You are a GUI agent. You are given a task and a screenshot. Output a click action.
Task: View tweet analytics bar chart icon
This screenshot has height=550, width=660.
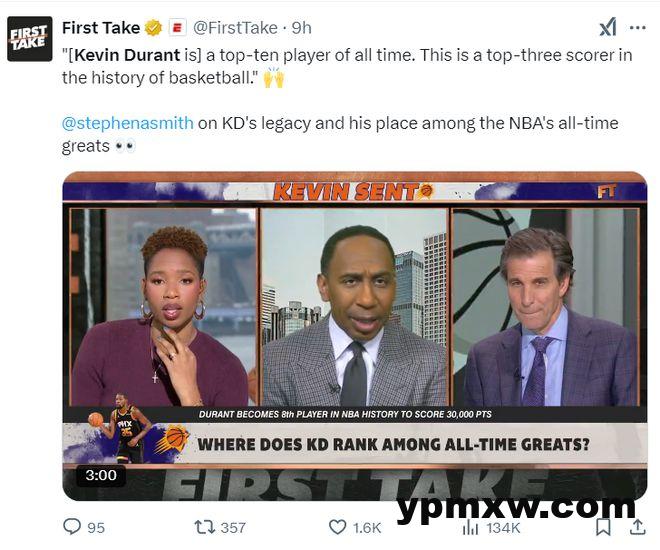click(470, 528)
